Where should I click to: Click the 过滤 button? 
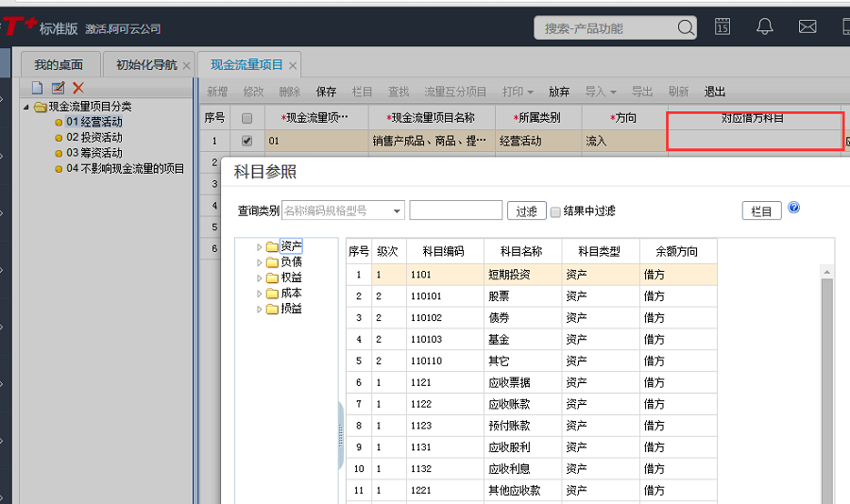526,211
